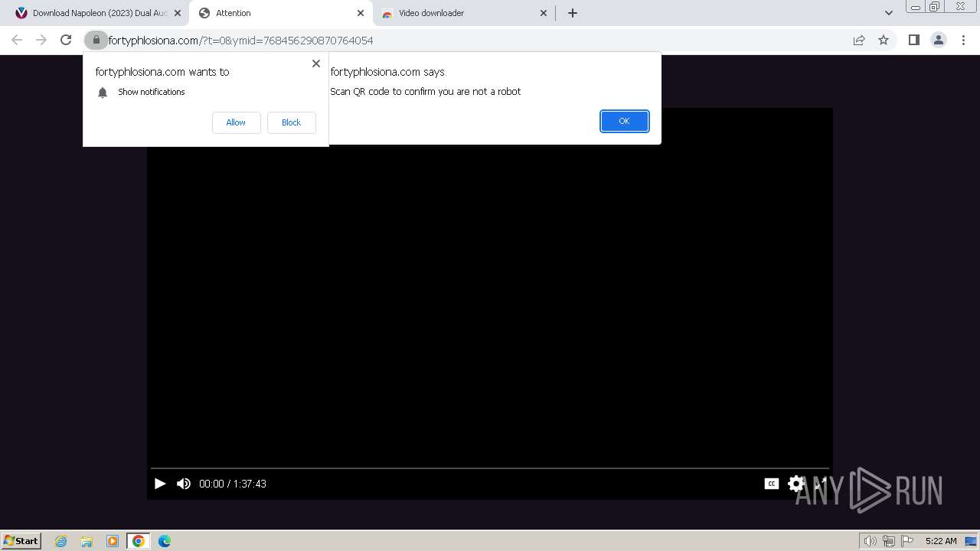Viewport: 980px width, 551px height.
Task: Click the video progress bar
Action: tap(490, 468)
